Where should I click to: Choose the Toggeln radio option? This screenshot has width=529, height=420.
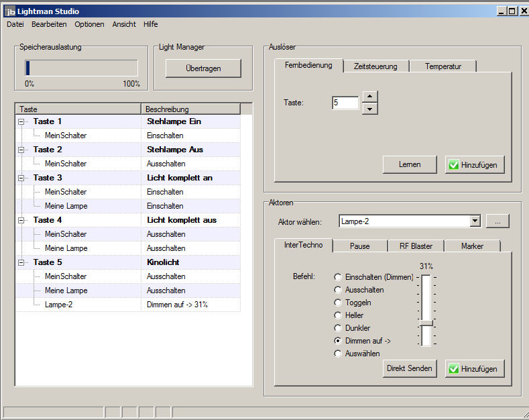pyautogui.click(x=339, y=303)
